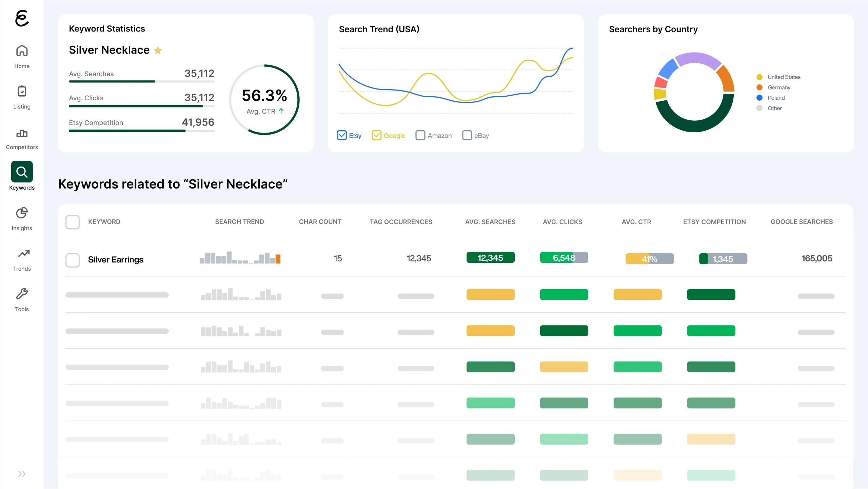
Task: Open the Tools wrench icon
Action: click(22, 294)
